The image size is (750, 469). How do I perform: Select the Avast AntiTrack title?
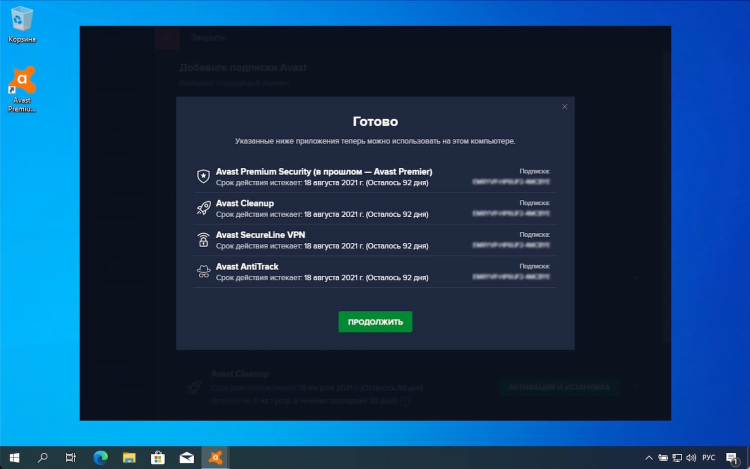point(247,266)
